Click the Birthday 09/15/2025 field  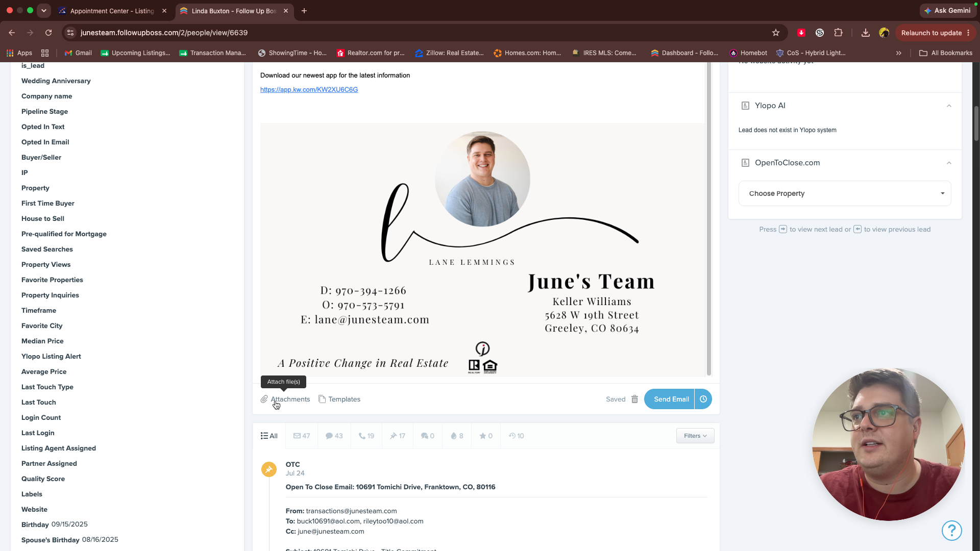coord(55,524)
